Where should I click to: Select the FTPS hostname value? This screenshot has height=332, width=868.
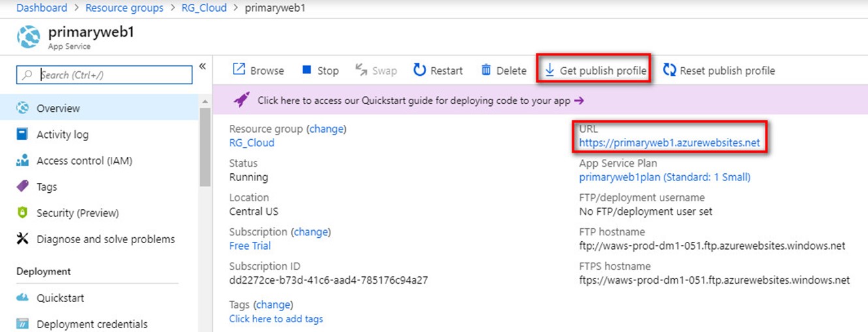[x=715, y=280]
